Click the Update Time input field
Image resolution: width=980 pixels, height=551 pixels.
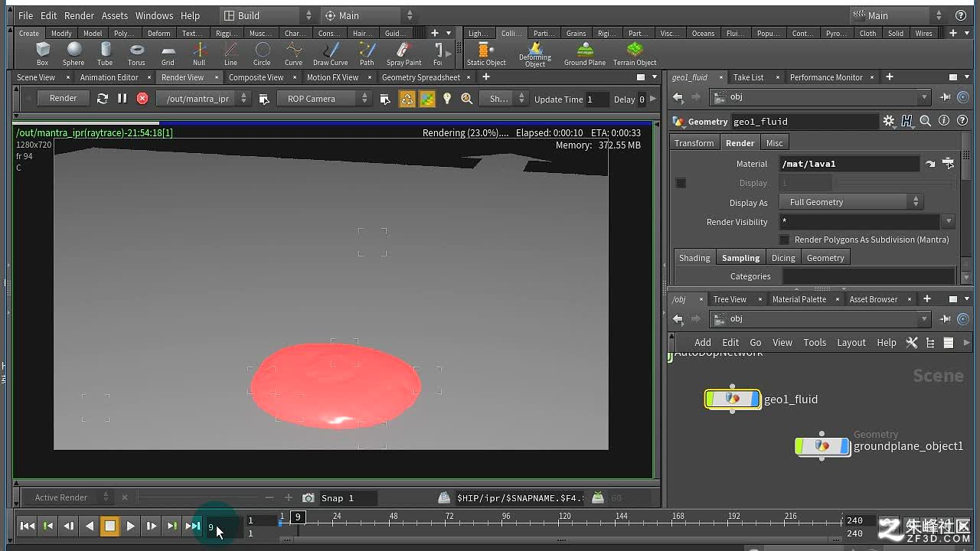click(597, 99)
